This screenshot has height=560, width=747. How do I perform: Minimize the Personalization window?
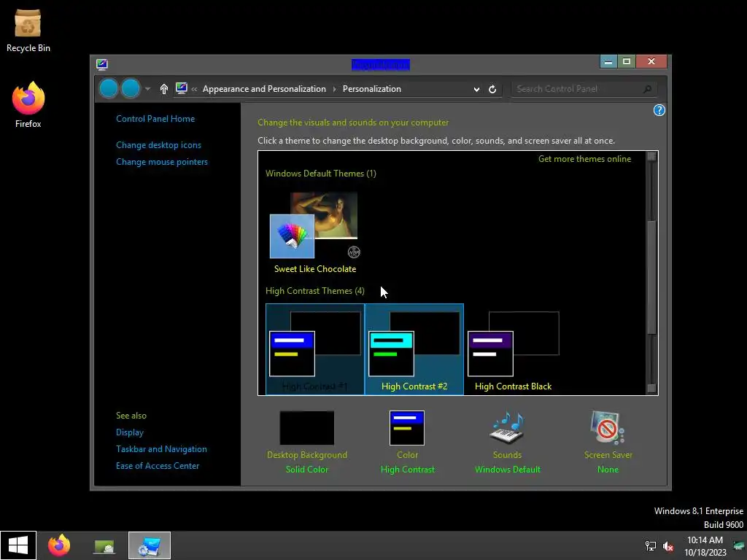pyautogui.click(x=608, y=62)
